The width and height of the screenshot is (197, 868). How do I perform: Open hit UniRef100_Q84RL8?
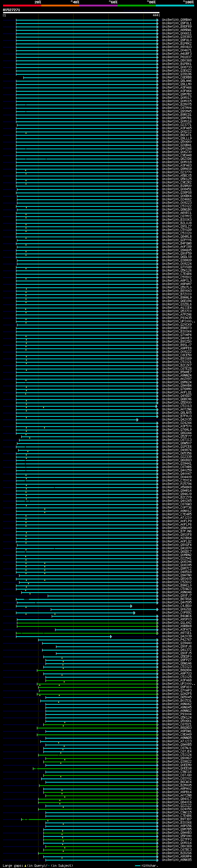[x=177, y=236]
